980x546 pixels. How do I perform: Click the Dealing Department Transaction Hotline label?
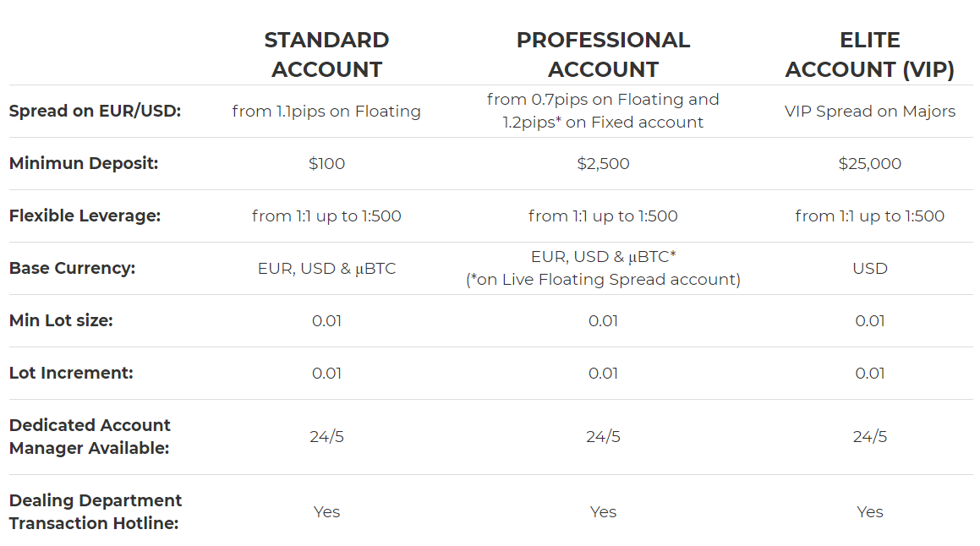95,511
